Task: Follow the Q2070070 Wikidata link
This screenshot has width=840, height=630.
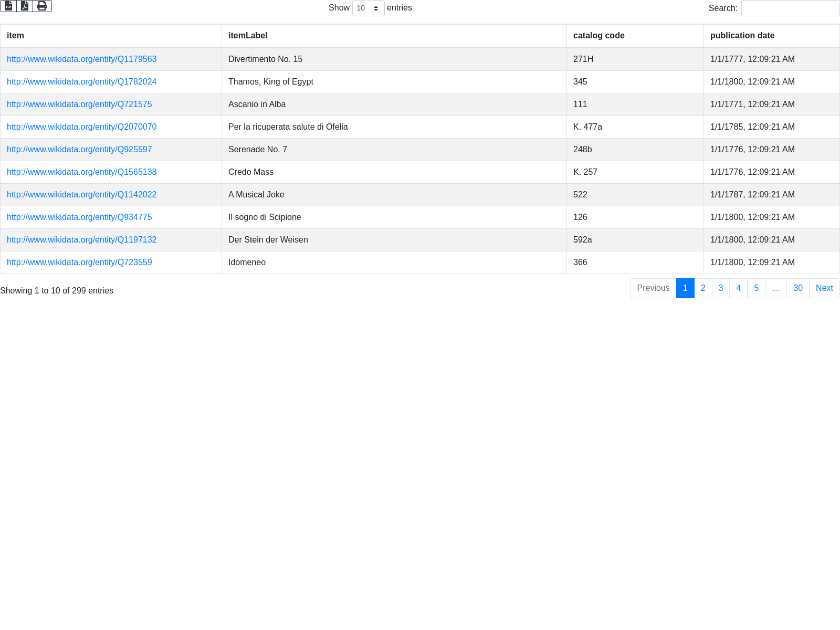Action: [81, 127]
